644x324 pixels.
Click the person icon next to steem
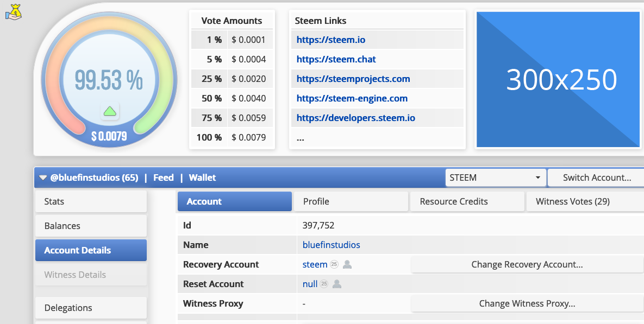pyautogui.click(x=347, y=264)
